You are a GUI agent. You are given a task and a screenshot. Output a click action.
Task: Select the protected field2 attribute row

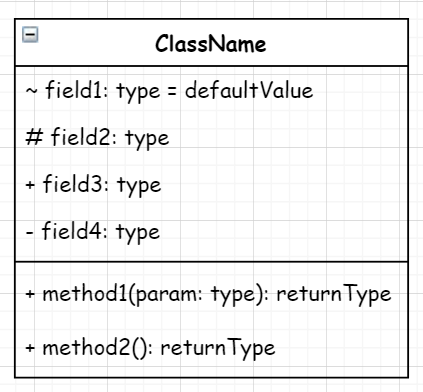tap(211, 138)
